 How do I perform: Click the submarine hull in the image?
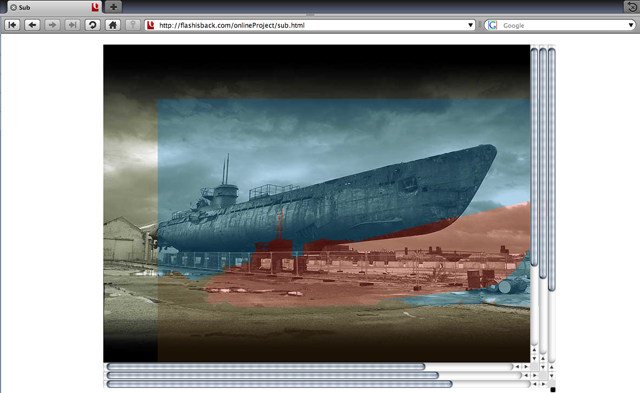[327, 204]
